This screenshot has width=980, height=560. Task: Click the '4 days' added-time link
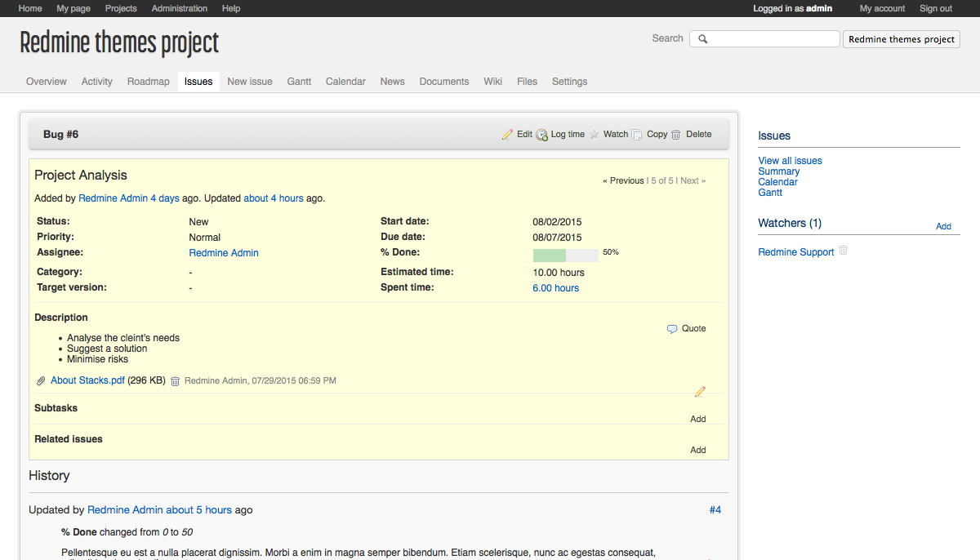pyautogui.click(x=165, y=198)
